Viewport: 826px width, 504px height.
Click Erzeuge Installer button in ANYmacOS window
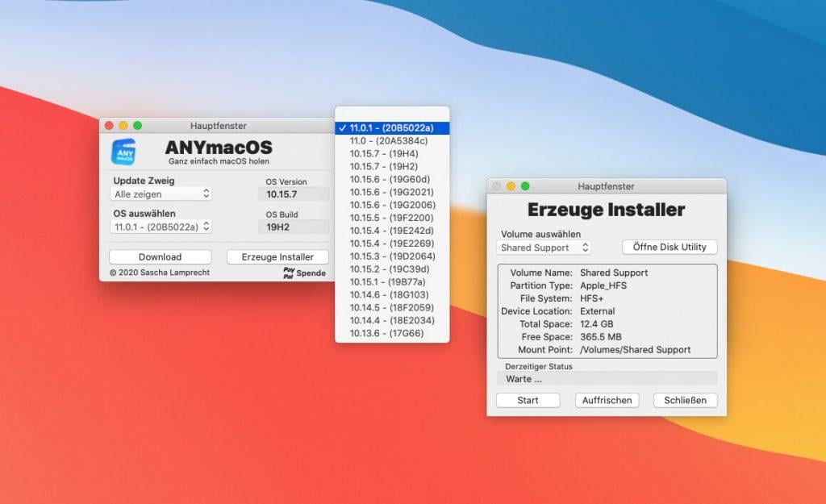(277, 257)
